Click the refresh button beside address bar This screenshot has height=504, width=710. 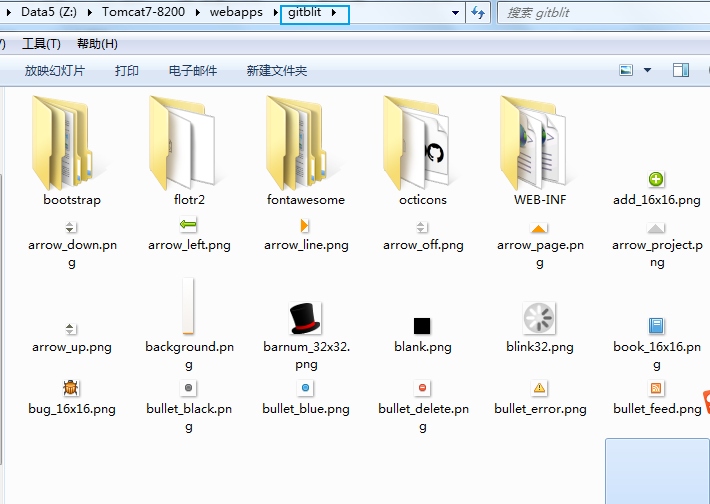(x=478, y=13)
